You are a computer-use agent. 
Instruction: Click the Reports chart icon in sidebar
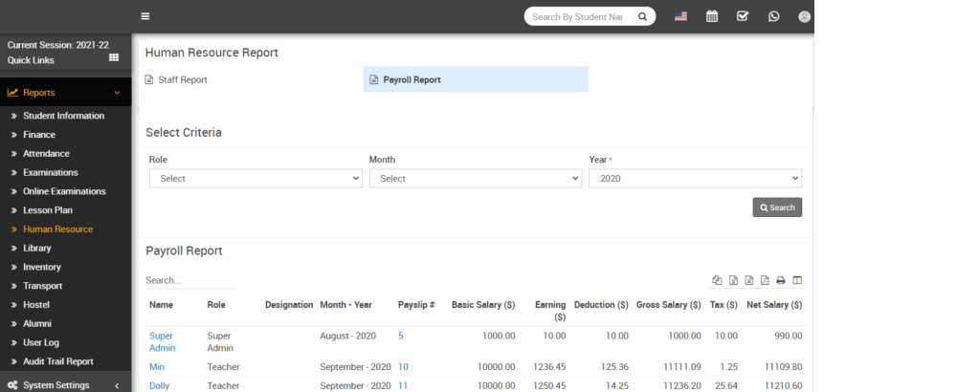click(12, 93)
